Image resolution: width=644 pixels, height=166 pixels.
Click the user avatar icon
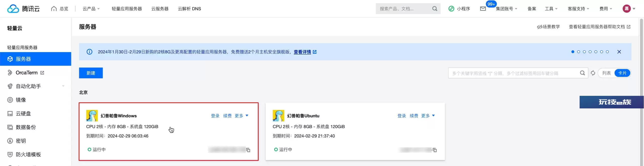626,9
